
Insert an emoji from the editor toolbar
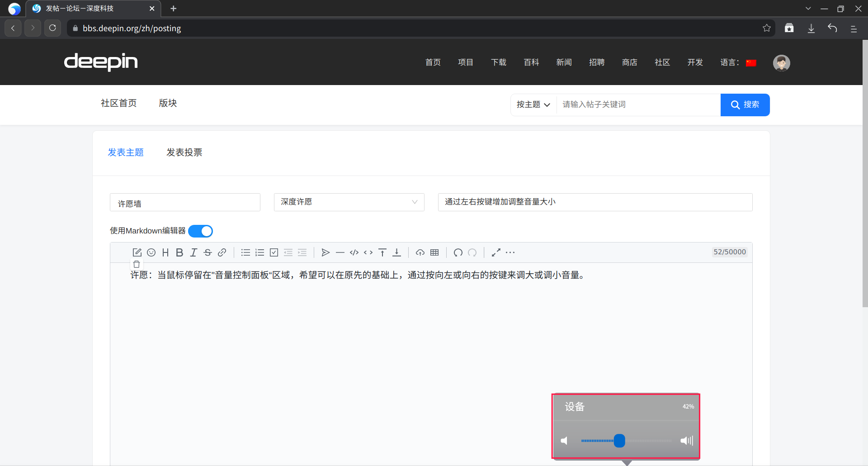(151, 252)
